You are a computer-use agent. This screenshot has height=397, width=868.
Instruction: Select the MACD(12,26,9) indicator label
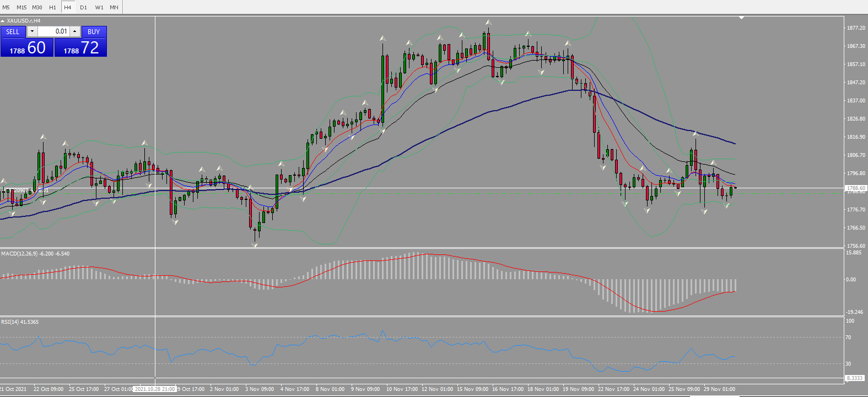point(19,254)
